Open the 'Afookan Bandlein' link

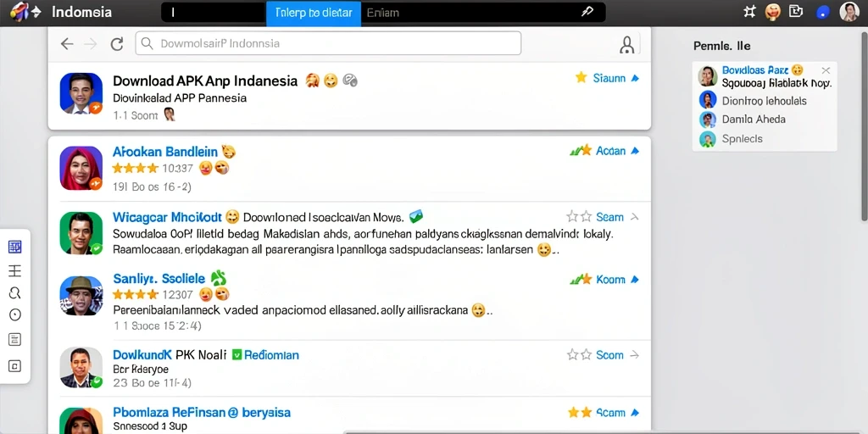167,152
